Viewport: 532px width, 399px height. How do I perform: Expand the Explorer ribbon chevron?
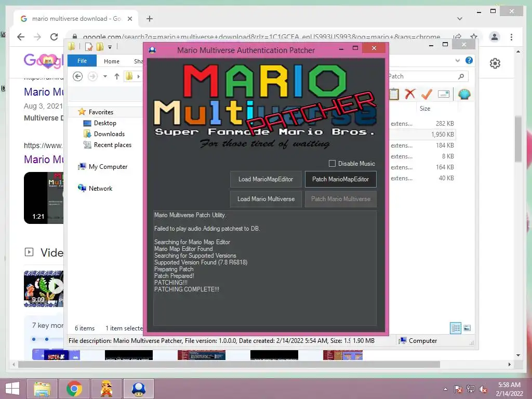click(457, 60)
